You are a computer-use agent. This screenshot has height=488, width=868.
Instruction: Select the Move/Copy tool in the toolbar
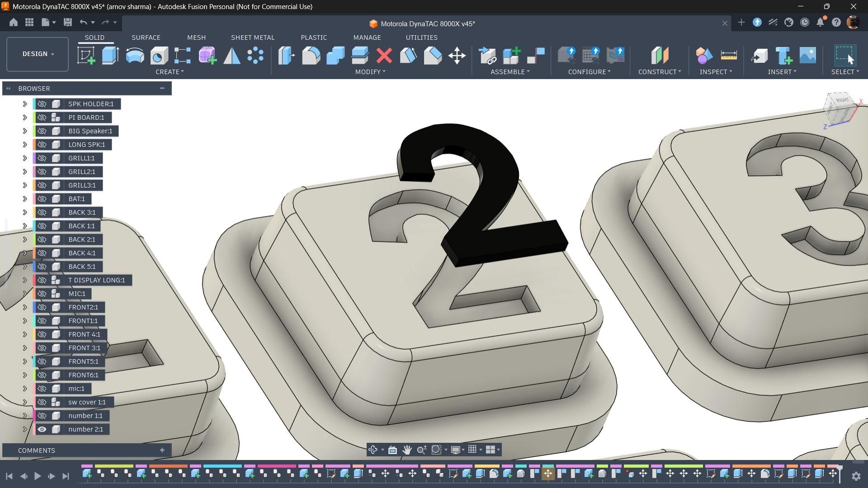point(457,56)
